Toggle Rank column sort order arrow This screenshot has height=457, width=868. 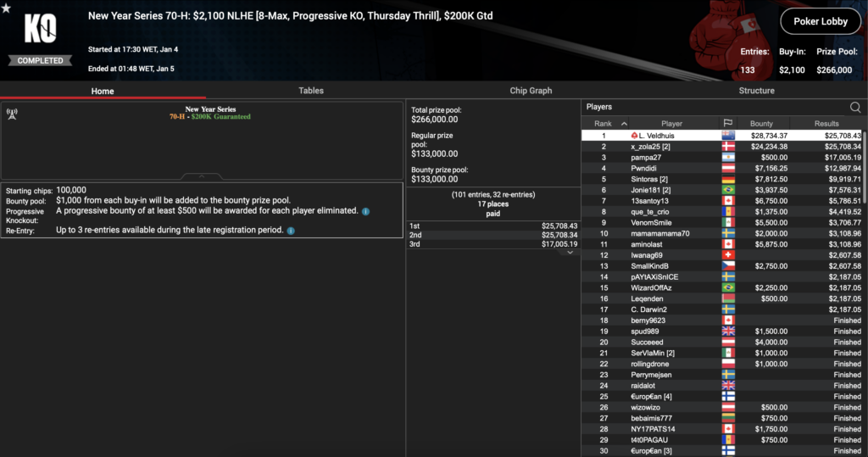click(625, 124)
